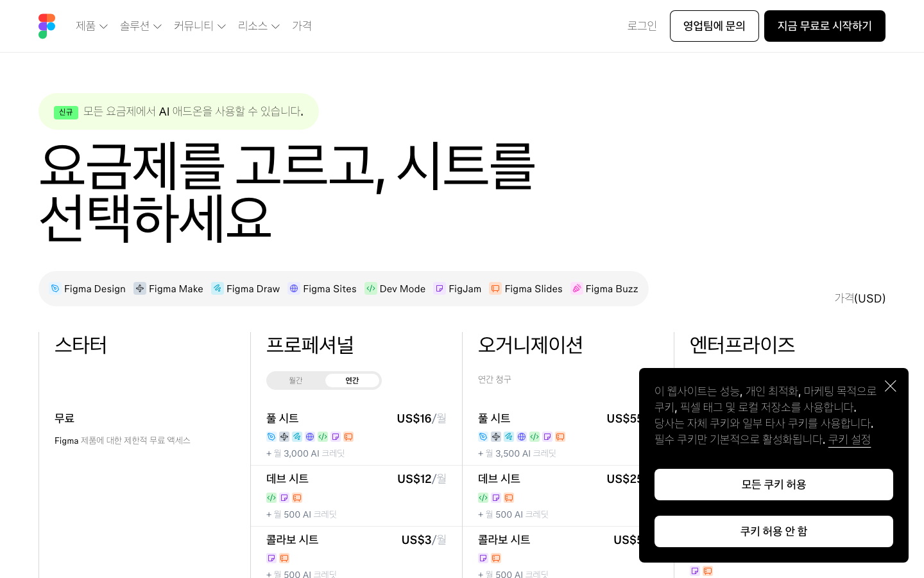Viewport: 924px width, 578px height.
Task: Expand the 솔루션 navigation dropdown
Action: pos(141,26)
